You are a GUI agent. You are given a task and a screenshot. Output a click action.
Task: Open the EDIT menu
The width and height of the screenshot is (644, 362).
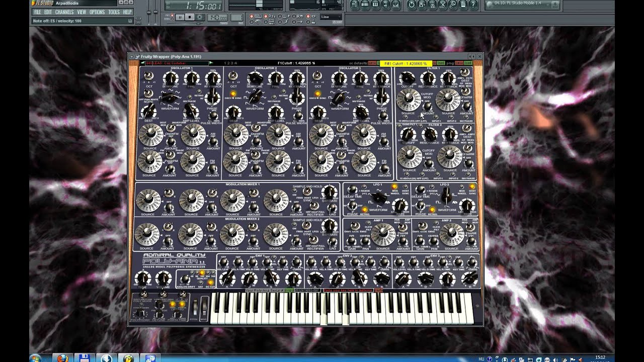click(48, 12)
